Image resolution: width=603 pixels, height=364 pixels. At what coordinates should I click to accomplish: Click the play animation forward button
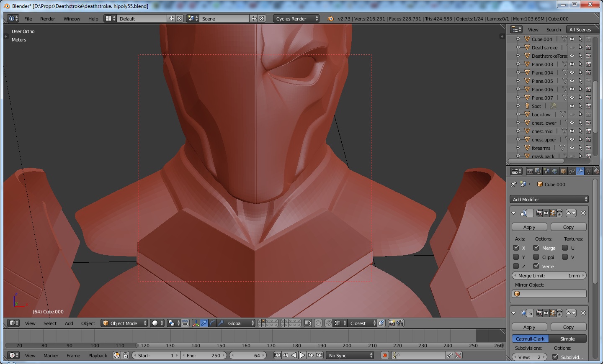click(302, 355)
